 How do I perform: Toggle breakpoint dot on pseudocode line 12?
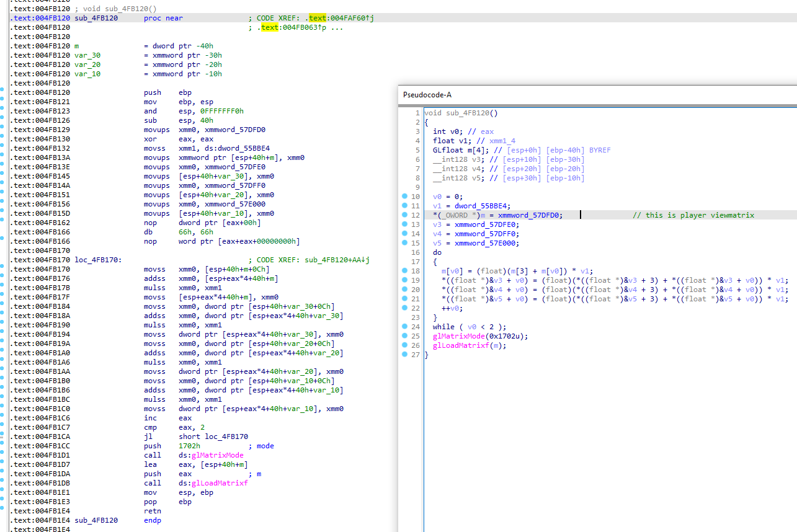pos(405,215)
